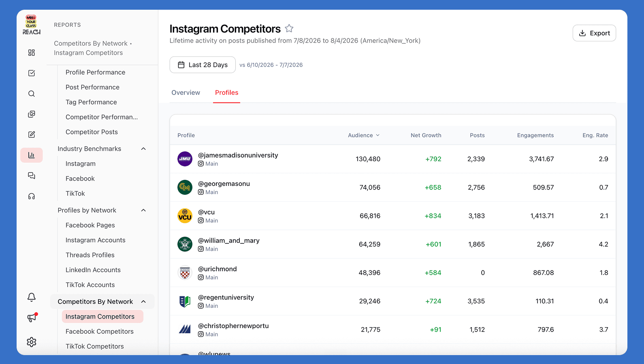Open TikTok Accounts report
Screen dimensions: 644x364
coord(90,285)
